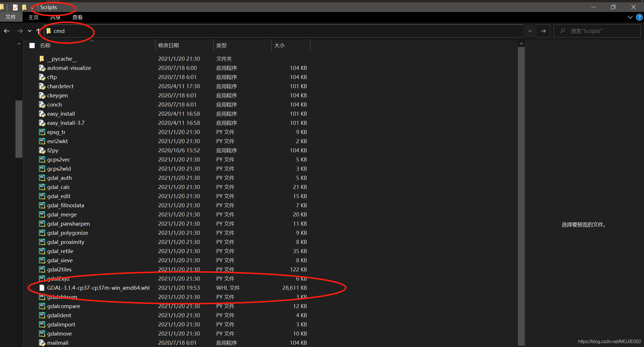Select the gdal_polygonize file name
Viewport: 644px width, 347px height.
pos(68,233)
